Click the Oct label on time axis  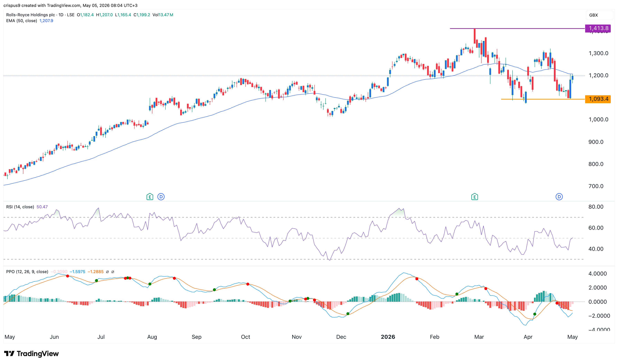coord(246,337)
